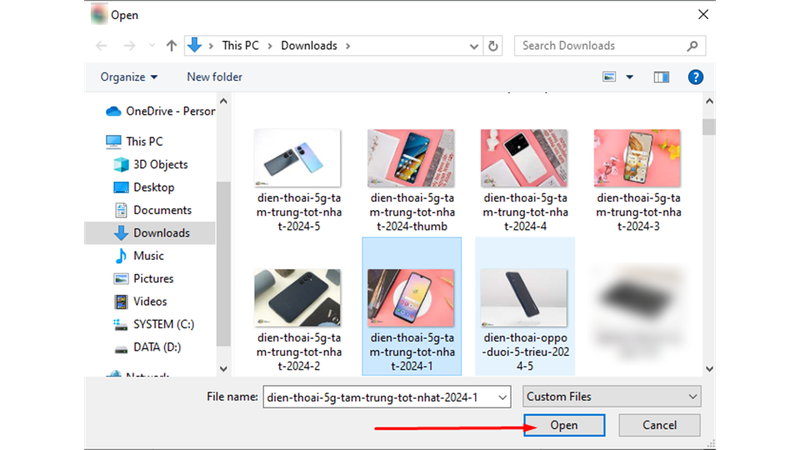800x450 pixels.
Task: Open the view options dropdown arrow
Action: (x=630, y=77)
